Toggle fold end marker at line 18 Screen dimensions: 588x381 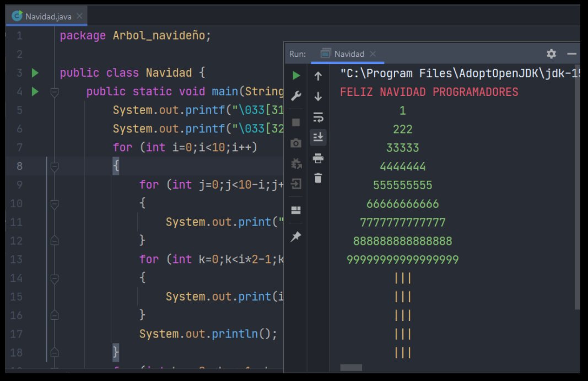55,352
